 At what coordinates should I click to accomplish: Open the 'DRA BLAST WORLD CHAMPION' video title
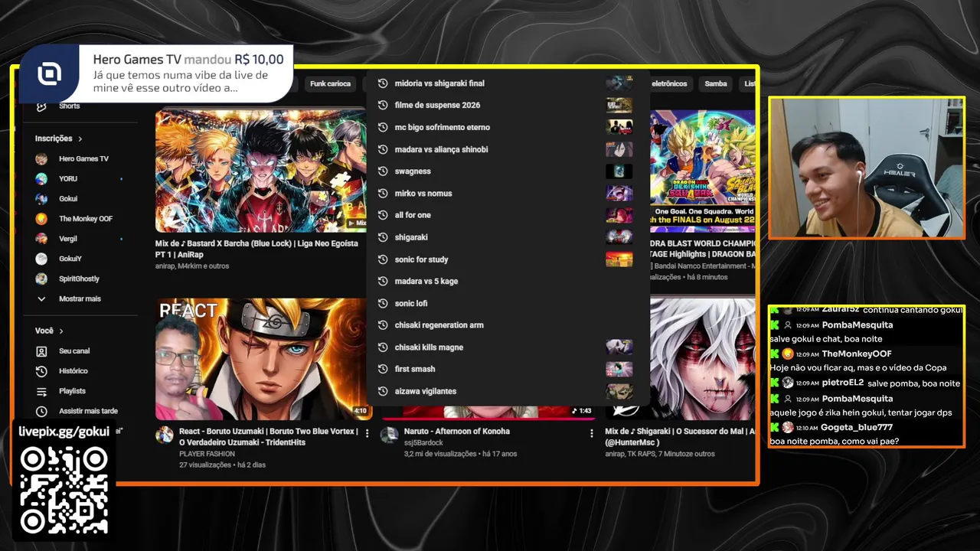[703, 249]
